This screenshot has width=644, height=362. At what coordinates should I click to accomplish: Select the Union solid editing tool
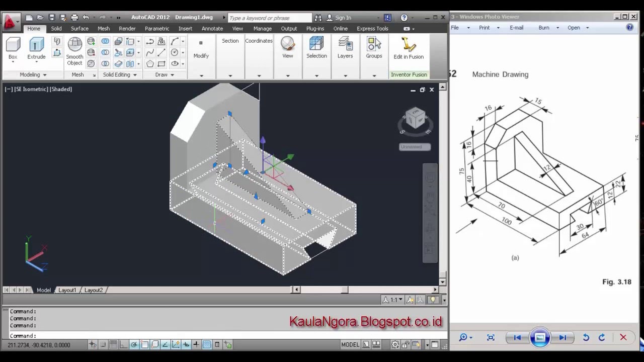click(105, 42)
